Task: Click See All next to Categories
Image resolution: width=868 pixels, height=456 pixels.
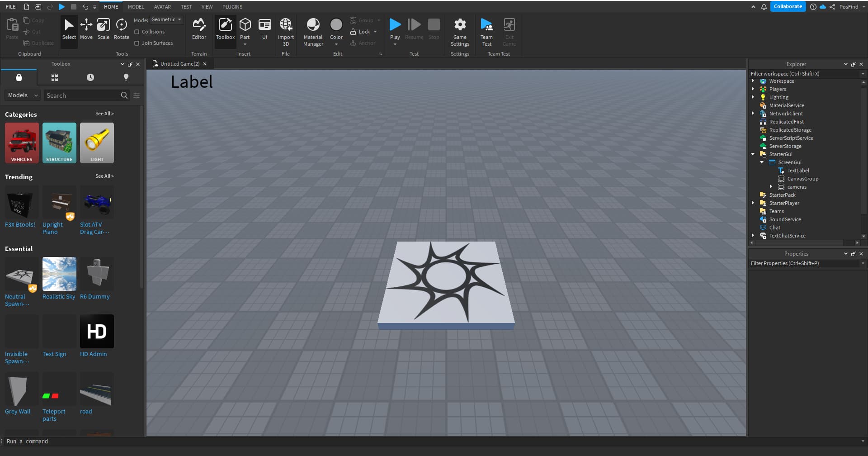Action: (104, 114)
